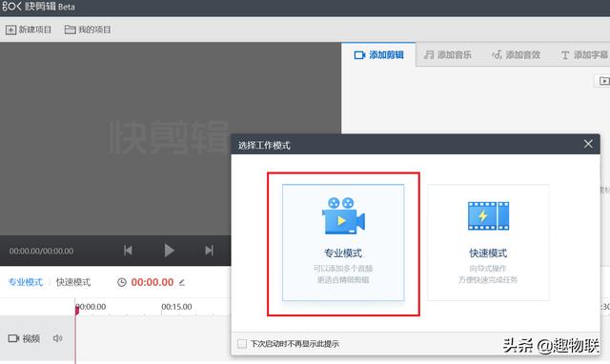Select 快速模式 link above timeline
610x364 pixels.
point(73,282)
